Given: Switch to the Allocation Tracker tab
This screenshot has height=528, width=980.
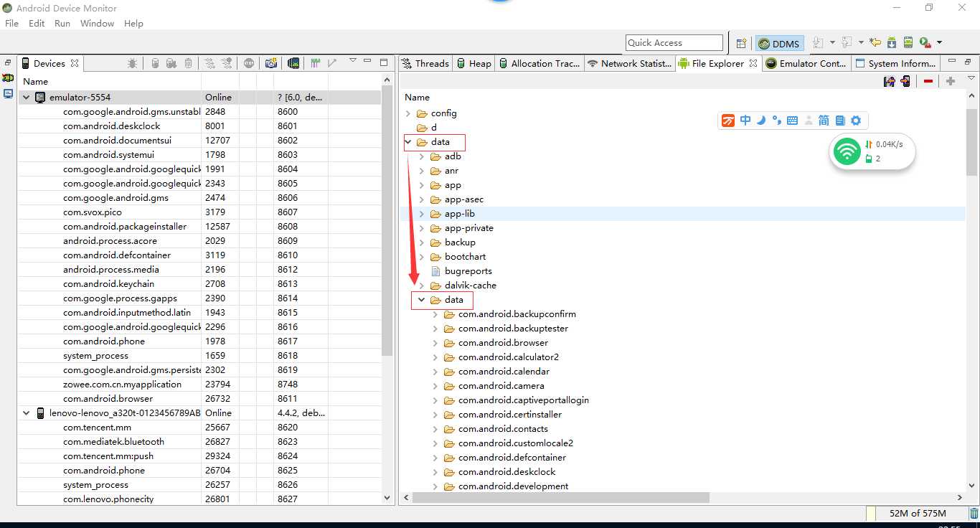Looking at the screenshot, I should 540,63.
